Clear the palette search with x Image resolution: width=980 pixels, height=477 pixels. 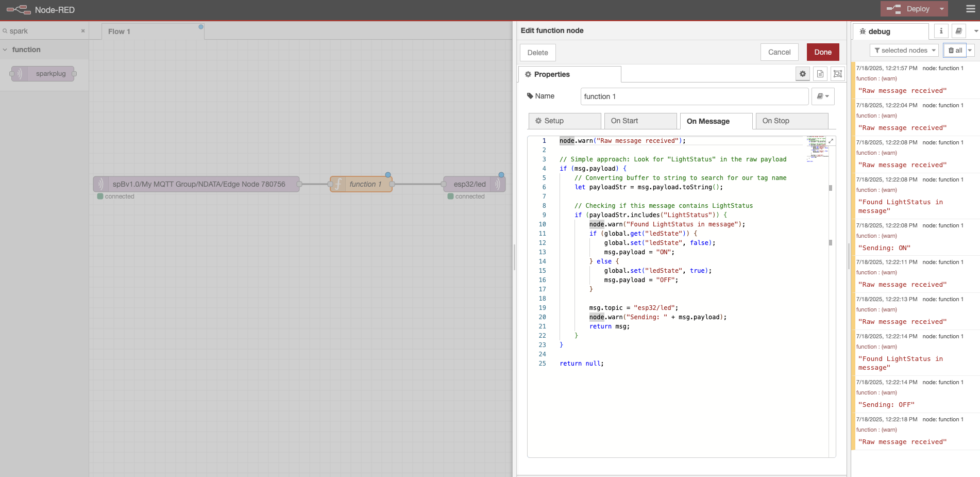coord(83,31)
